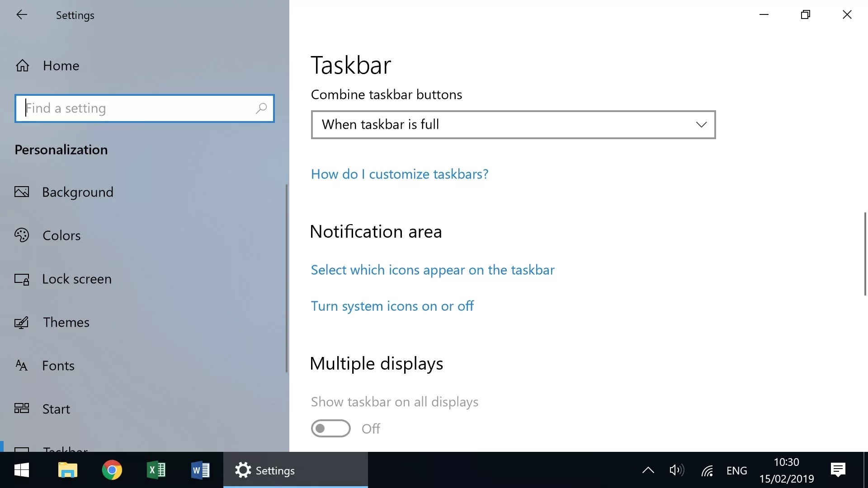Expand Combine taskbar buttons dropdown
The width and height of the screenshot is (868, 488).
tap(513, 125)
